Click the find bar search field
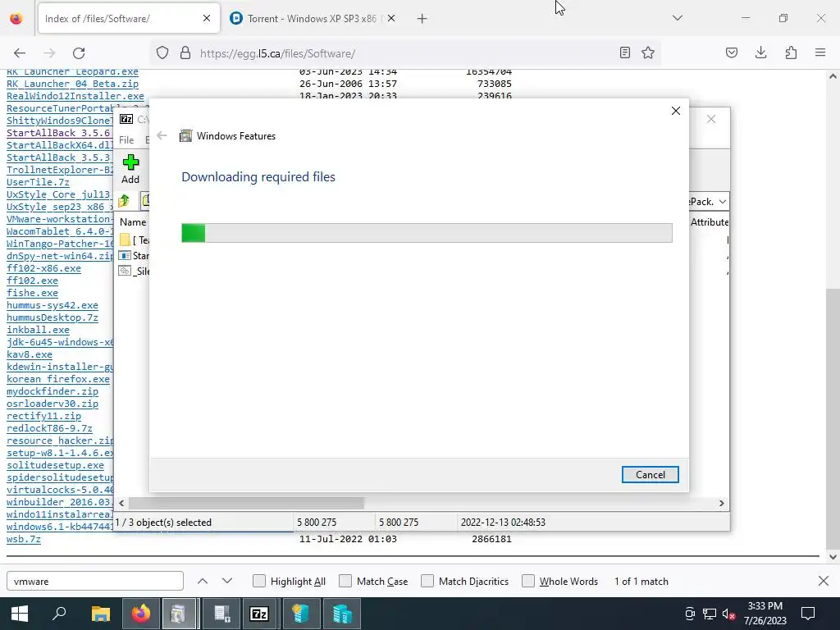The height and width of the screenshot is (630, 840). coord(95,582)
